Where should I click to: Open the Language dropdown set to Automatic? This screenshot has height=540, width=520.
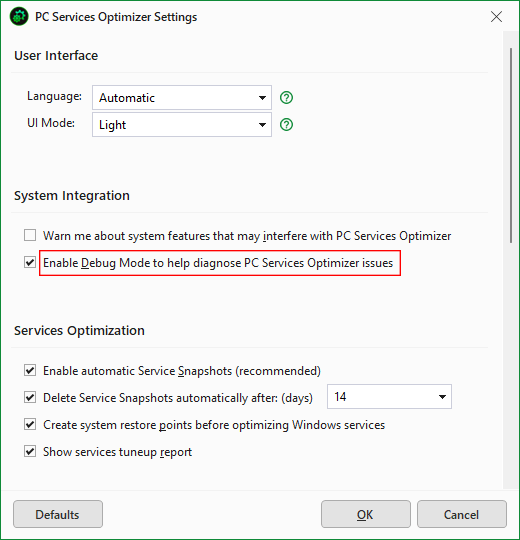[x=182, y=98]
